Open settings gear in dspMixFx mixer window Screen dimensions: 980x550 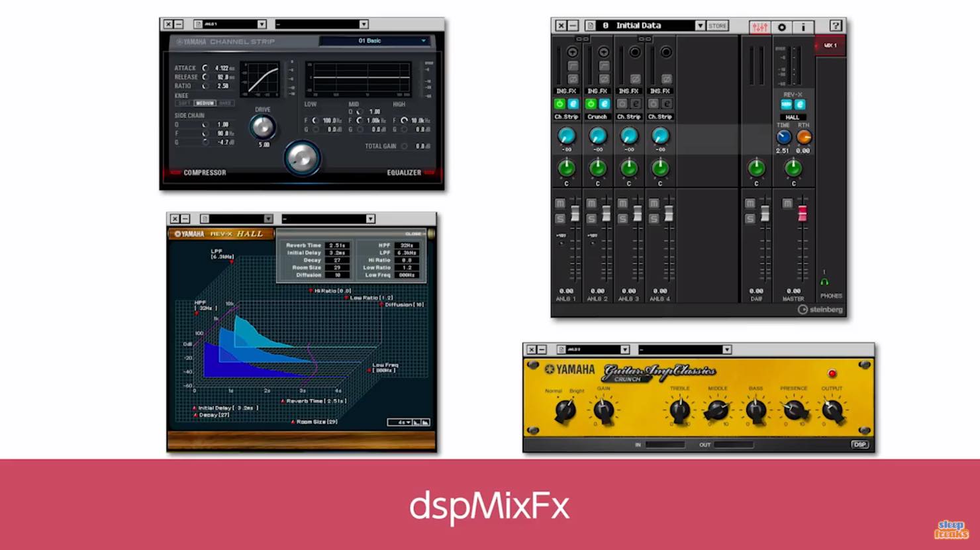(781, 26)
